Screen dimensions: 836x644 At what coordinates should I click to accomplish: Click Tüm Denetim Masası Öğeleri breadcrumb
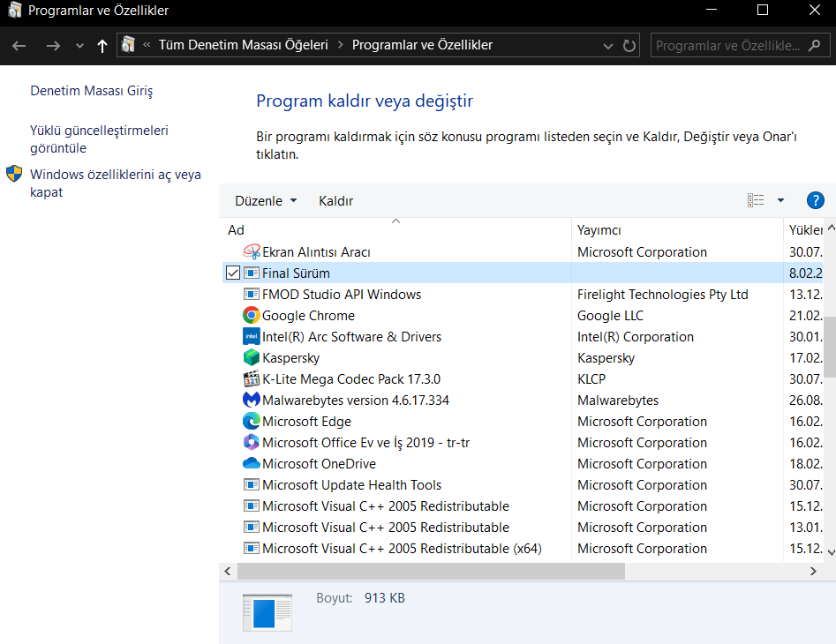(243, 45)
